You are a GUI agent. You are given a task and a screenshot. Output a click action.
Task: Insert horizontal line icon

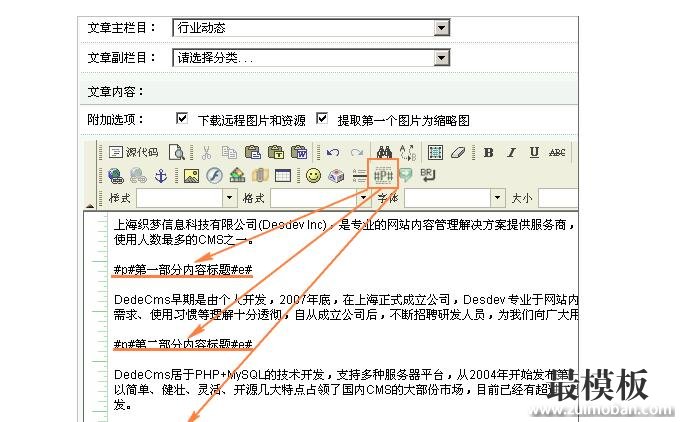click(360, 176)
